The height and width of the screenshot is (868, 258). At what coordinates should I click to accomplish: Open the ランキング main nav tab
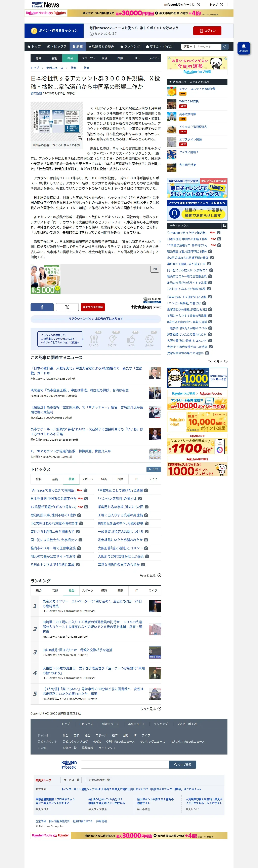(130, 46)
